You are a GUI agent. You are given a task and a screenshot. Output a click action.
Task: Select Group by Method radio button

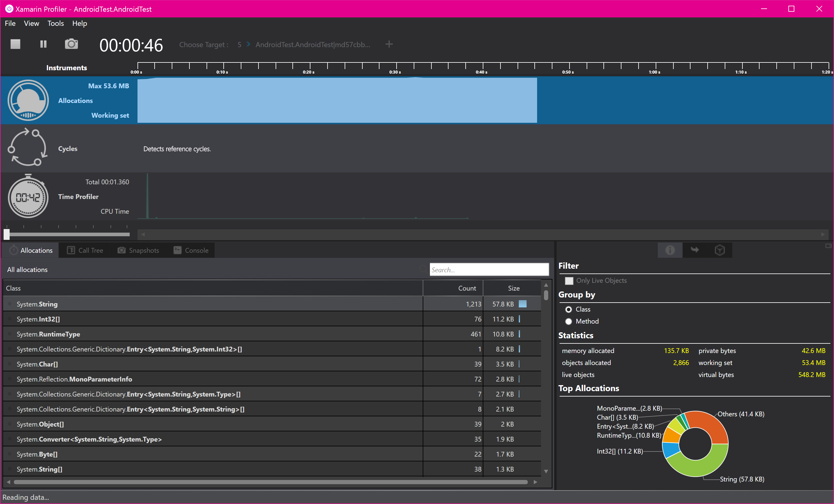pos(569,321)
